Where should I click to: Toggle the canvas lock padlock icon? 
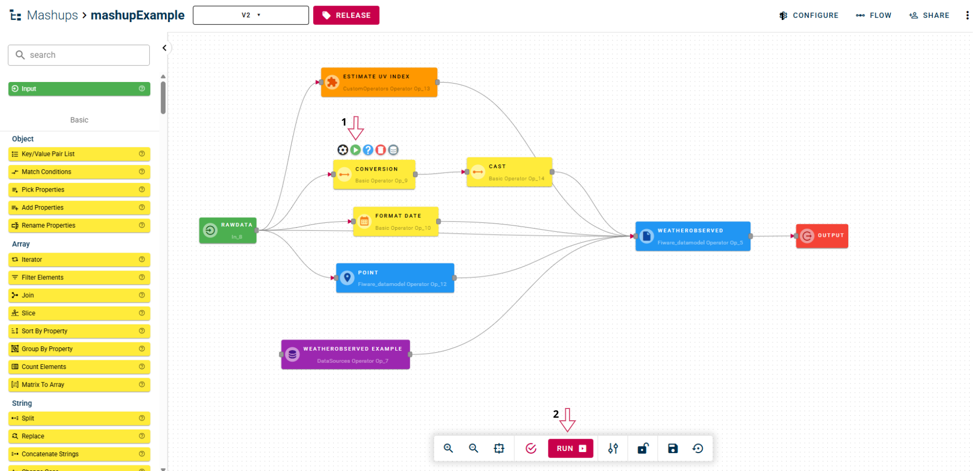click(x=643, y=448)
